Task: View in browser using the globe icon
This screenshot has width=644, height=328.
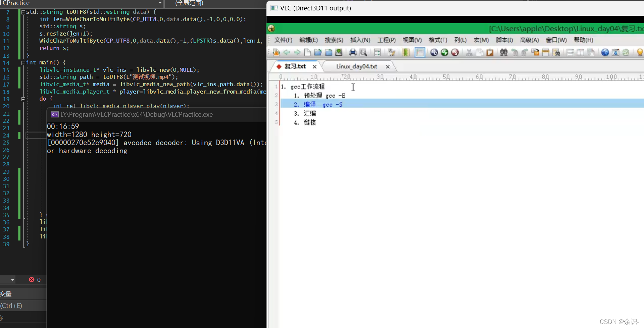Action: [x=605, y=52]
